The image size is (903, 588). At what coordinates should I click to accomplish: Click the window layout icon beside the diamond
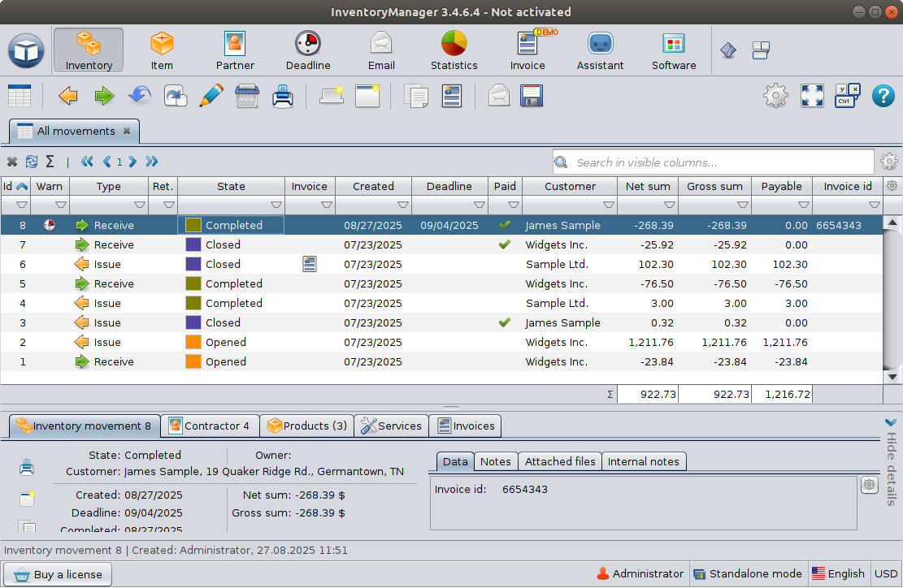click(761, 50)
